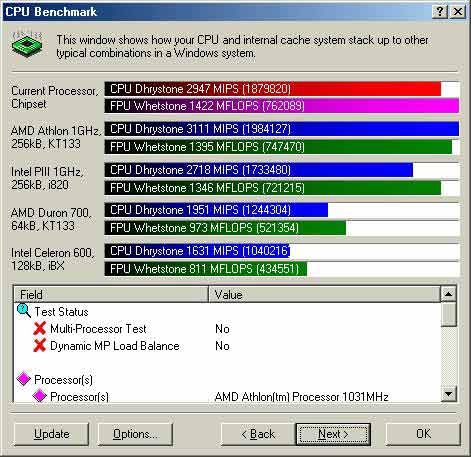Click red X beside Dynamic MP Load Balance

coord(40,345)
